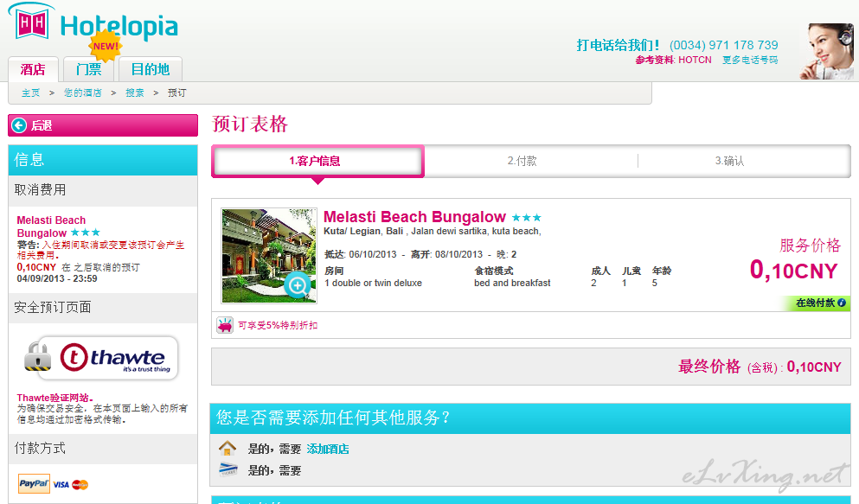Click the Thawte security seal

[x=102, y=359]
